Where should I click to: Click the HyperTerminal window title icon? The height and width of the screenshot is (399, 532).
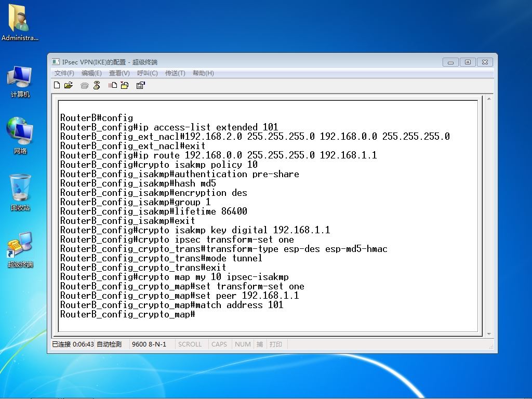(x=55, y=62)
